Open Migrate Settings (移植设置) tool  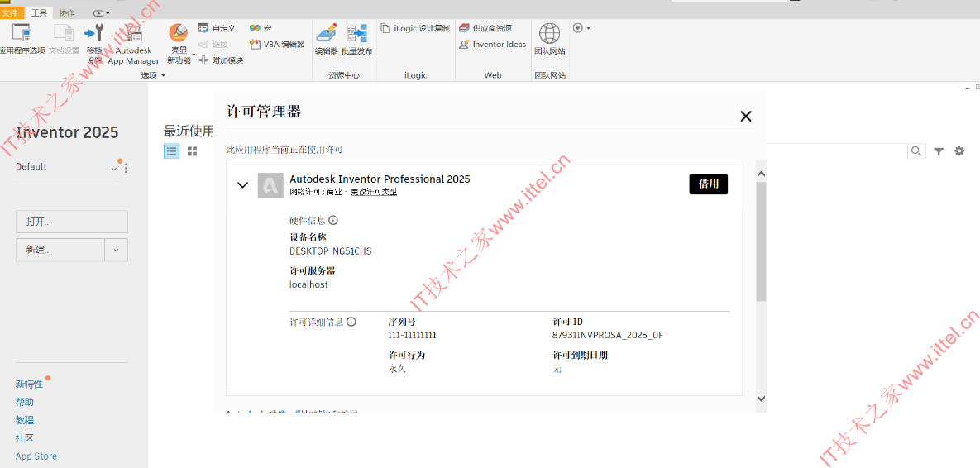tap(94, 45)
